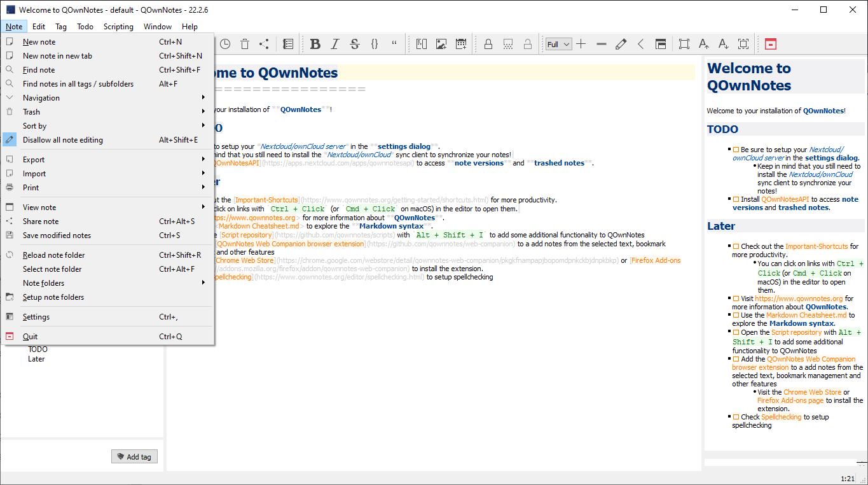The image size is (868, 485).
Task: Click the plus add workspace icon
Action: point(581,44)
